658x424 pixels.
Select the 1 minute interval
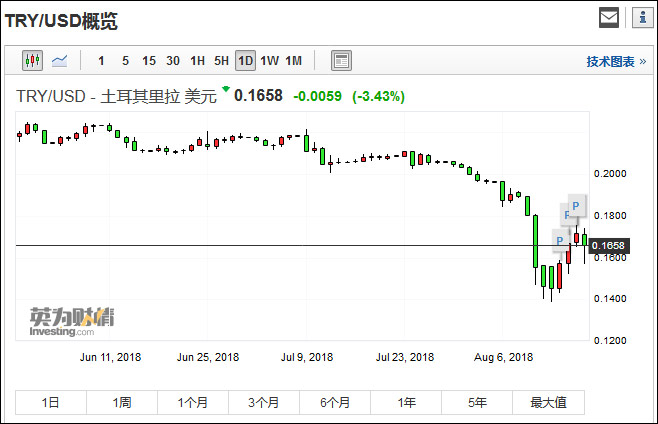(x=101, y=61)
